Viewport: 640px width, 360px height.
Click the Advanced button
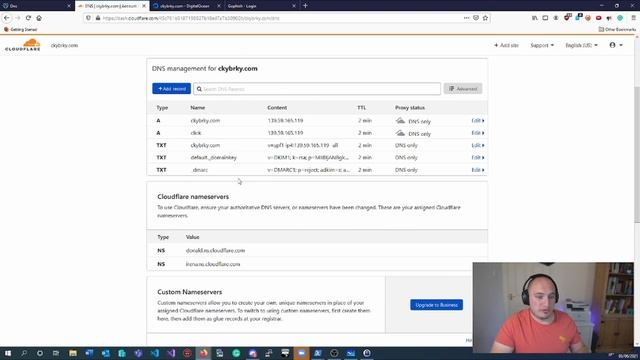463,89
